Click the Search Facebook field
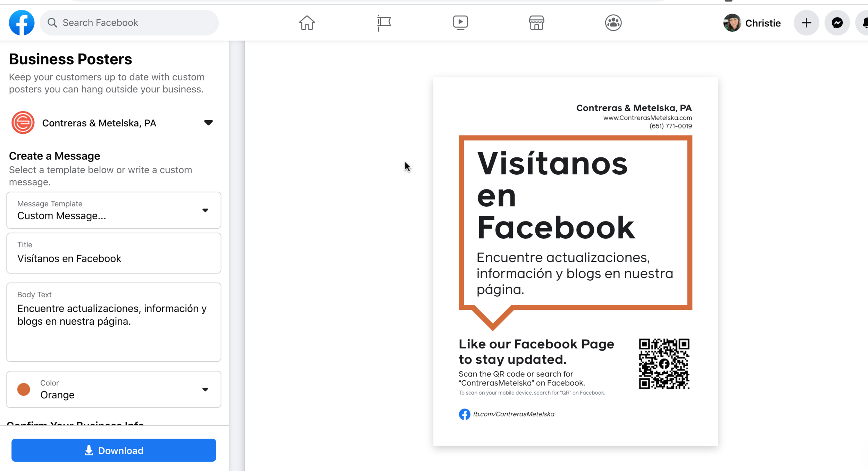Screen dimensions: 868x471 click(129, 23)
